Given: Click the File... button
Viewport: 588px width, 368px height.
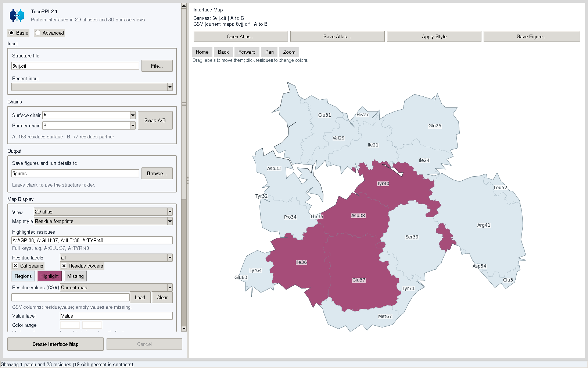Looking at the screenshot, I should (157, 66).
